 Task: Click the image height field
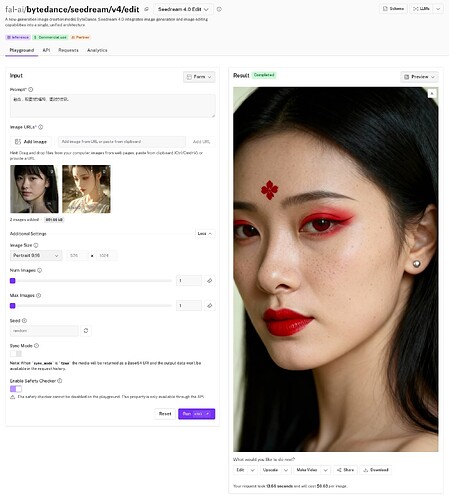point(106,256)
